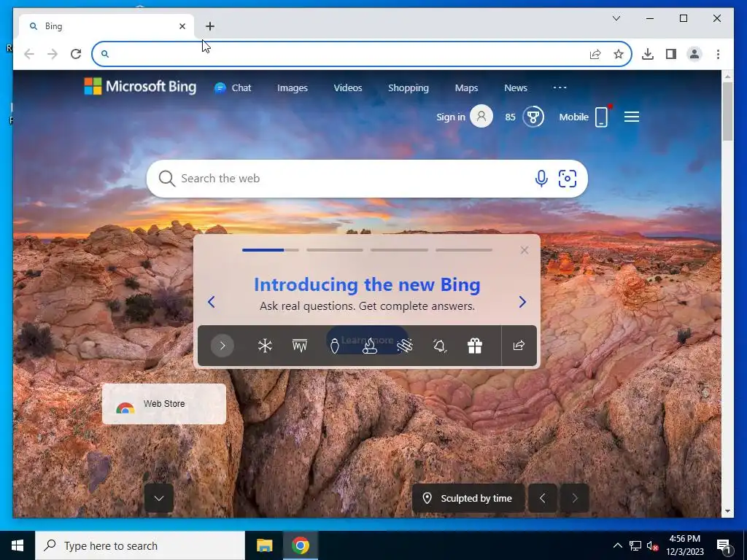Screen dimensions: 747x560
Task: Open Shopping in Bing navigation
Action: pyautogui.click(x=409, y=87)
